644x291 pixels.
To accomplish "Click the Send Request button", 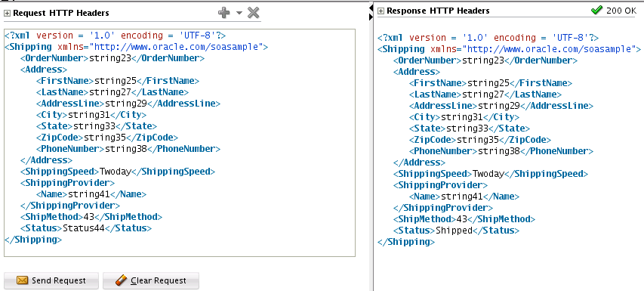I will [51, 280].
